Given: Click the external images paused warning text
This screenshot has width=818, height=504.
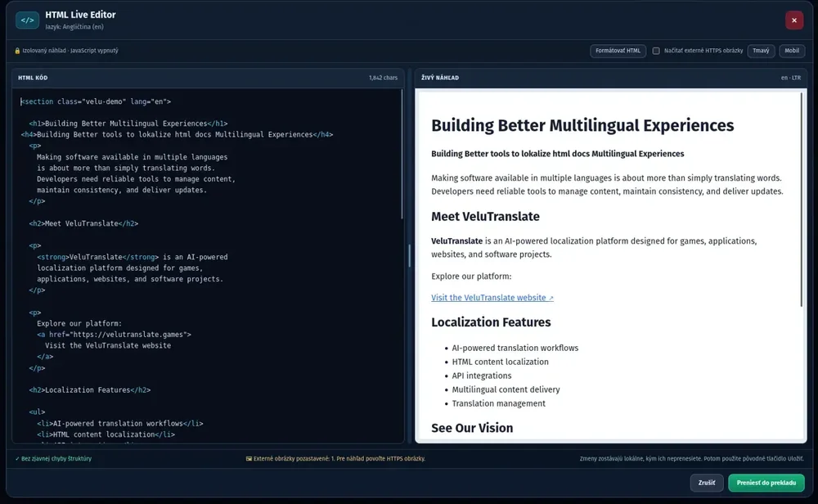Looking at the screenshot, I should coord(339,459).
